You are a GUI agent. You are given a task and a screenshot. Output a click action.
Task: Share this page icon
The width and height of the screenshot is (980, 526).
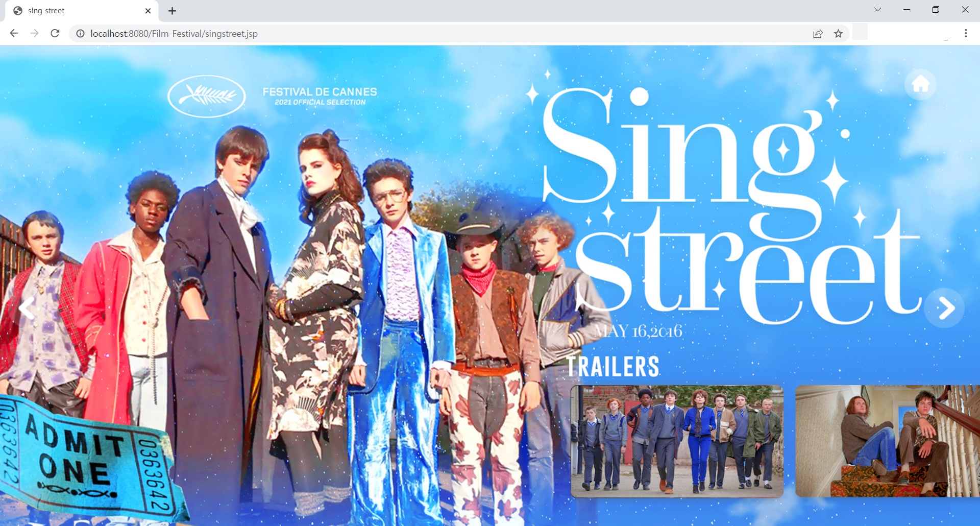click(818, 34)
